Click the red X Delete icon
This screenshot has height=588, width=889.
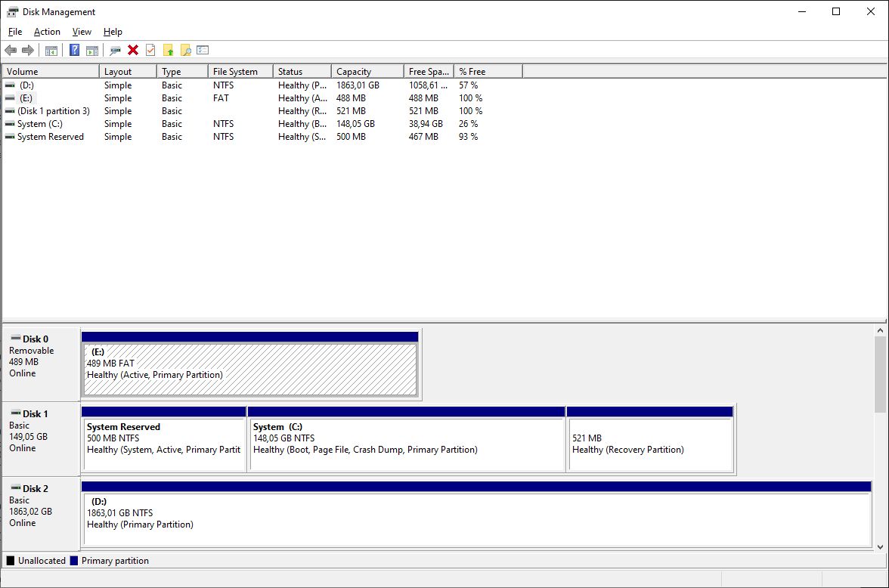click(x=133, y=50)
